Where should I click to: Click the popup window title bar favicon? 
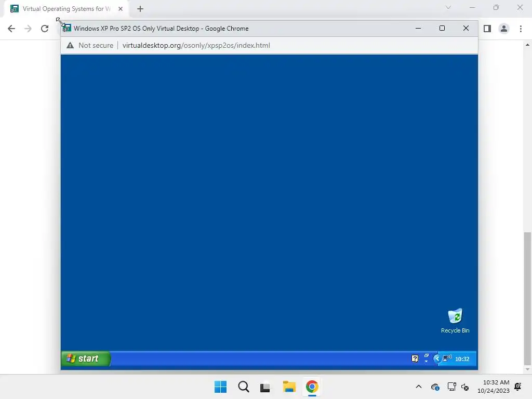67,29
